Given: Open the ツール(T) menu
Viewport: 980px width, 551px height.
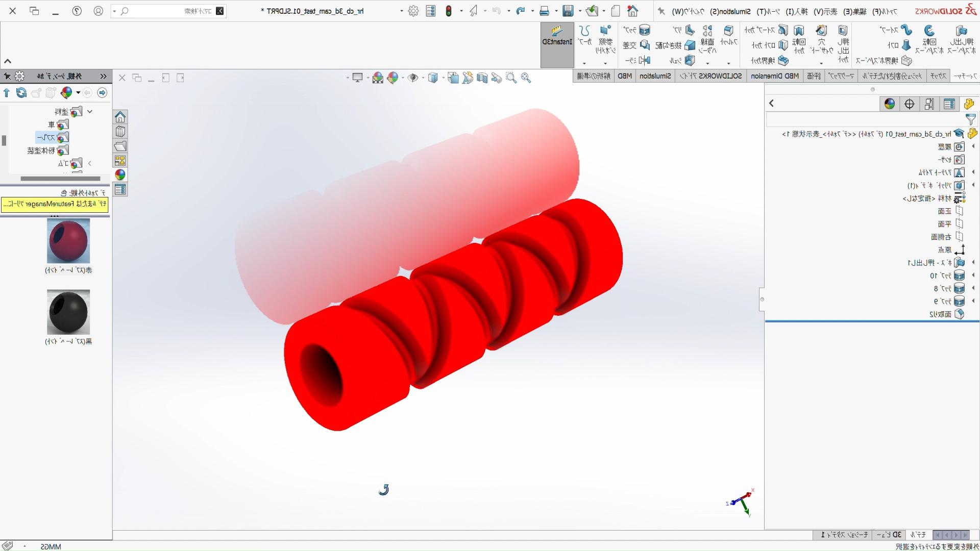Looking at the screenshot, I should [x=768, y=11].
